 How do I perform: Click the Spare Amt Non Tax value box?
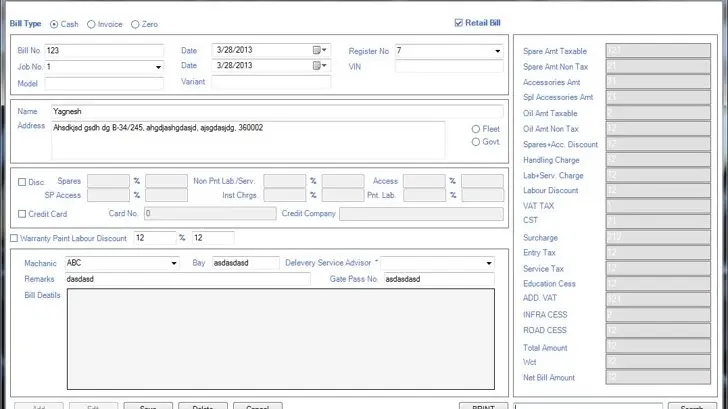(658, 66)
